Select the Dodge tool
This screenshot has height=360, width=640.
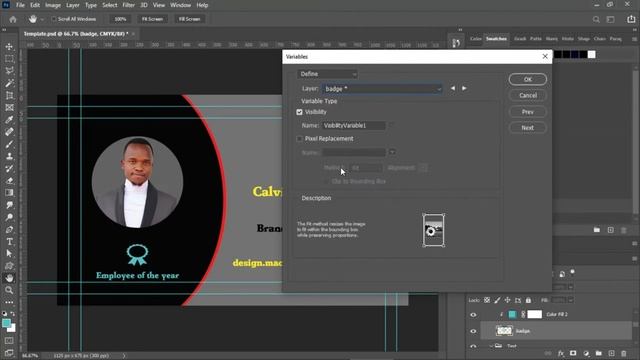[x=9, y=217]
